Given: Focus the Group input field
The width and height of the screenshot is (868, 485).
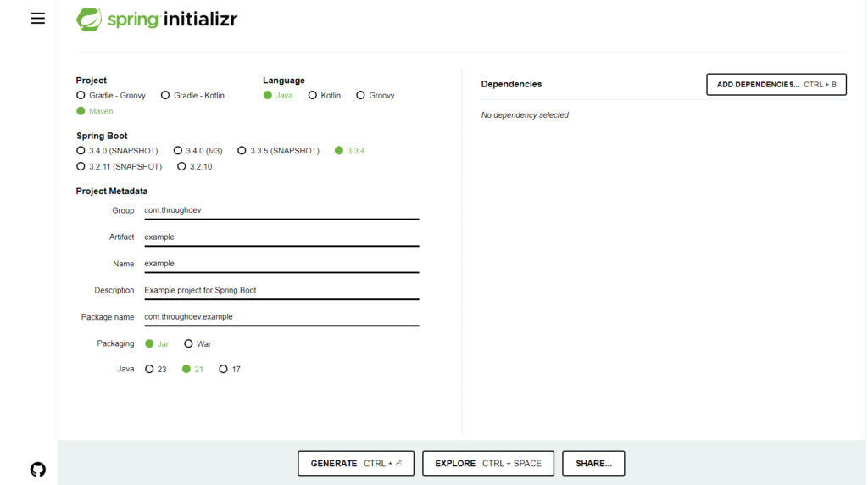Looking at the screenshot, I should pyautogui.click(x=281, y=210).
